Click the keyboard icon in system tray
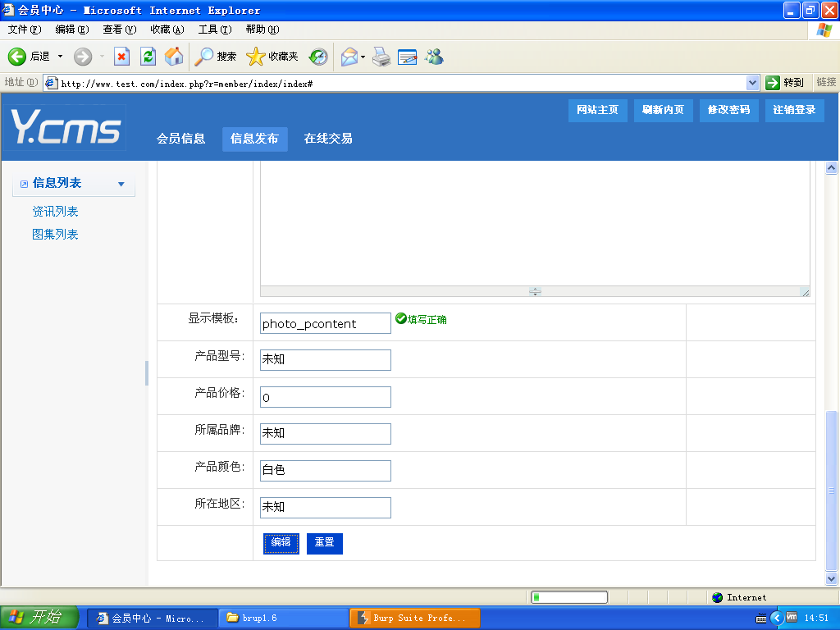The height and width of the screenshot is (630, 840). (760, 619)
